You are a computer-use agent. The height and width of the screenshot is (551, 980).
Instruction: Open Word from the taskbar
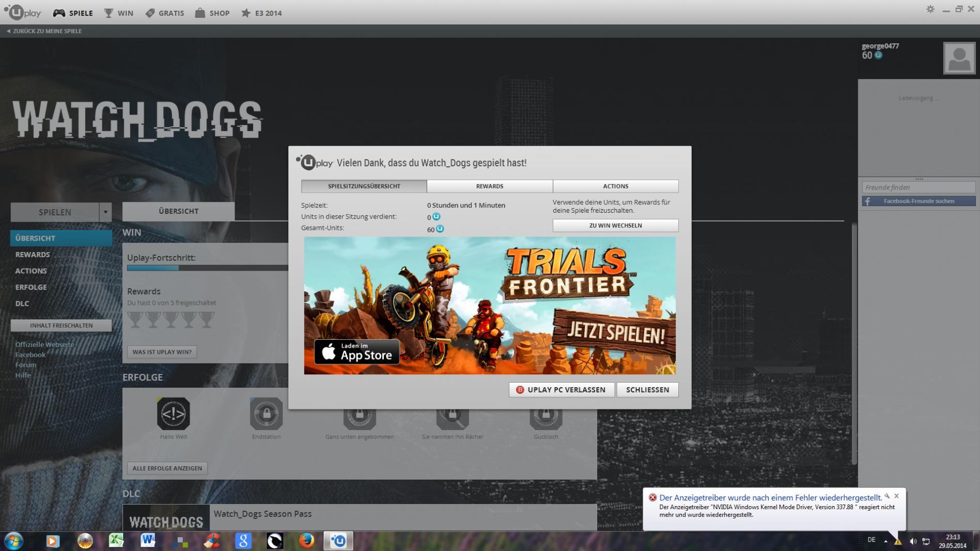click(148, 541)
